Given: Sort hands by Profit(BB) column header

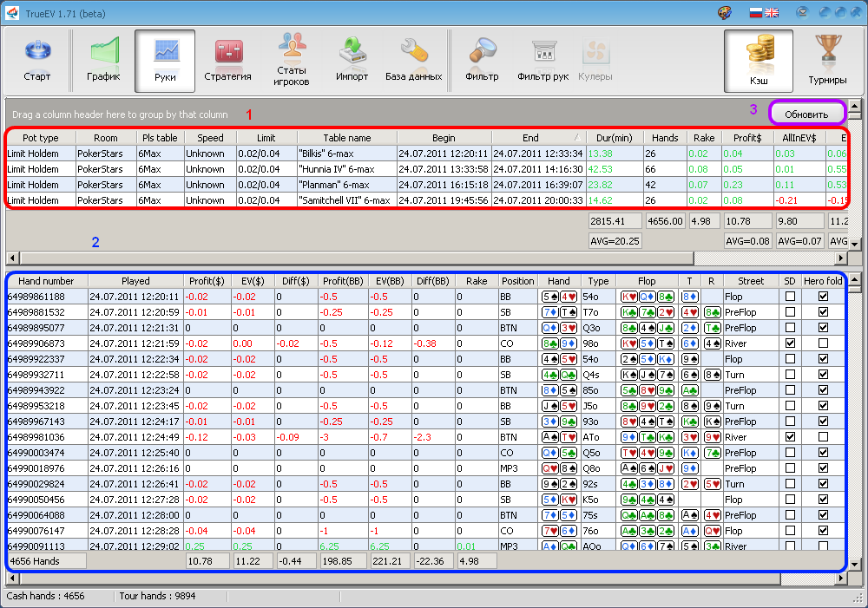Looking at the screenshot, I should (x=343, y=281).
